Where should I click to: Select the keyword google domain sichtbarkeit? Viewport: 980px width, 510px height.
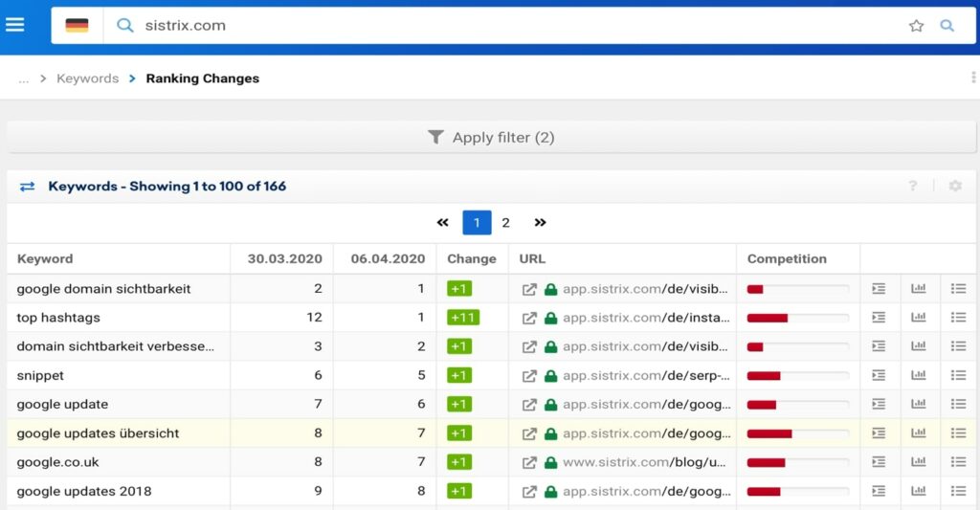tap(103, 289)
